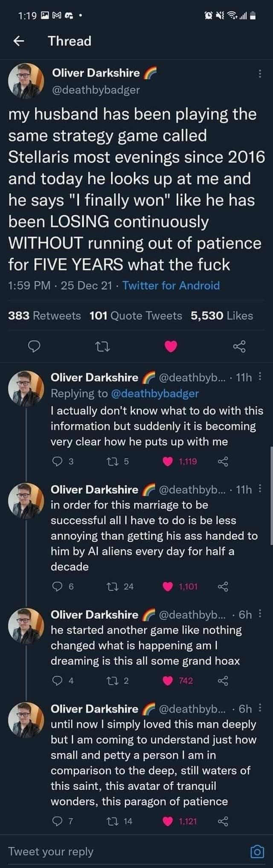Open options menu on the 'paragon of patience' reply
Image resolution: width=273 pixels, height=868 pixels.
(261, 709)
